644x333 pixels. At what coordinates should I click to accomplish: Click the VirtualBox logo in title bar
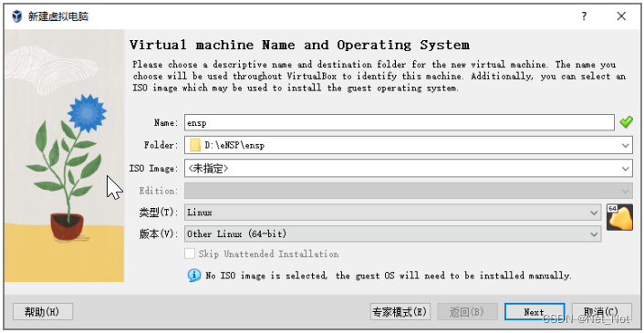coord(16,16)
